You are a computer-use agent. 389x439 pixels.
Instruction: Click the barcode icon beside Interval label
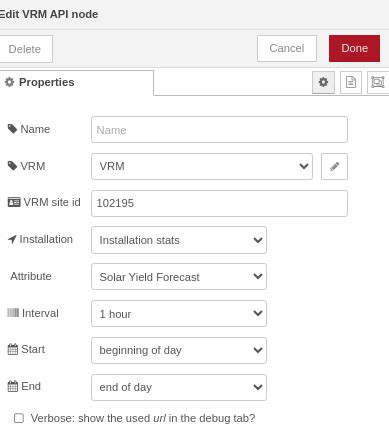(x=13, y=313)
